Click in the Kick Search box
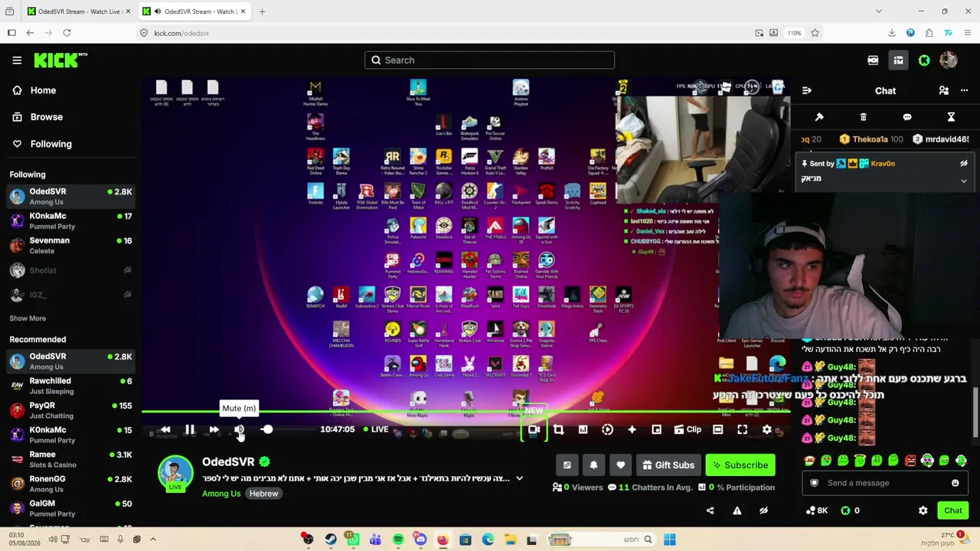This screenshot has height=551, width=980. pyautogui.click(x=489, y=60)
